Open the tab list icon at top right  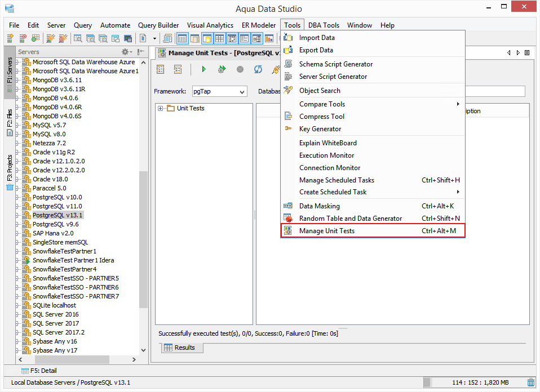click(x=527, y=52)
